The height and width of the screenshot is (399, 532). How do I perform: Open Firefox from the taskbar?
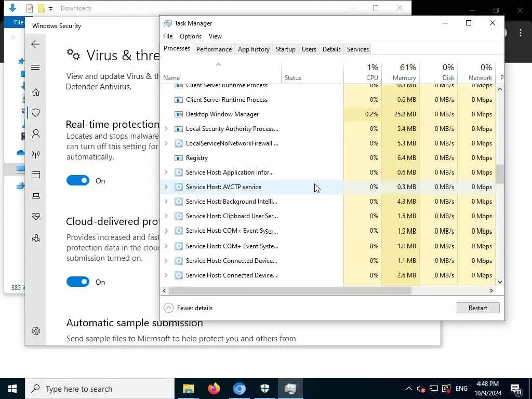click(x=214, y=389)
